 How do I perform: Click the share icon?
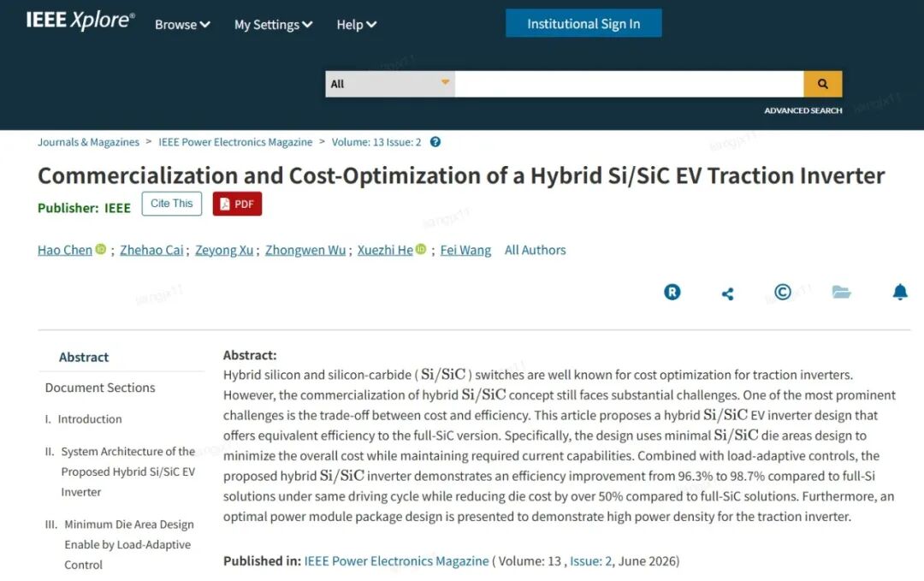(x=728, y=293)
